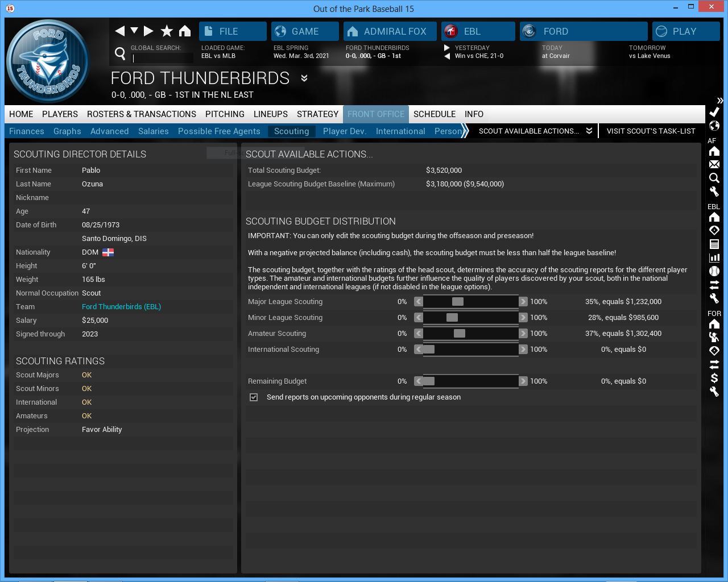The width and height of the screenshot is (728, 582).
Task: Toggle Send reports on upcoming opponents checkbox
Action: pyautogui.click(x=254, y=397)
